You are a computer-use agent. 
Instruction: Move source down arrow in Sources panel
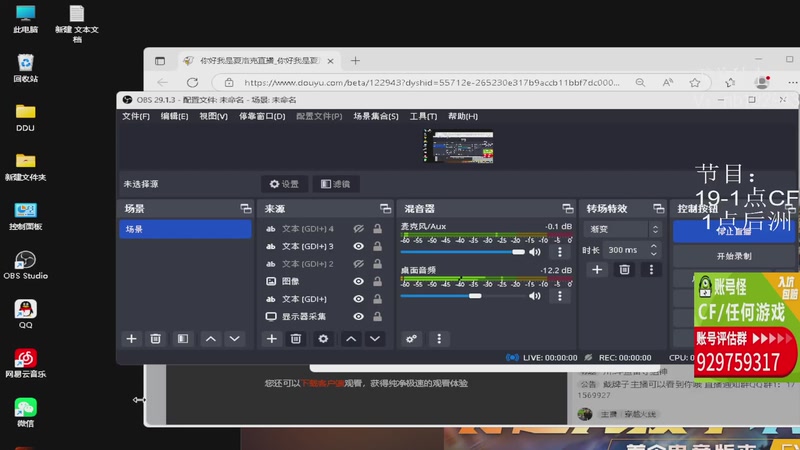click(x=375, y=339)
